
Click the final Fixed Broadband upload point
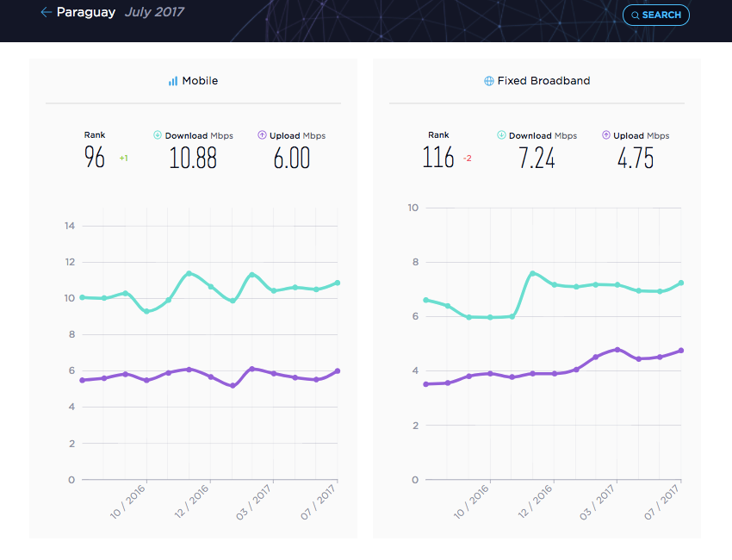point(681,351)
